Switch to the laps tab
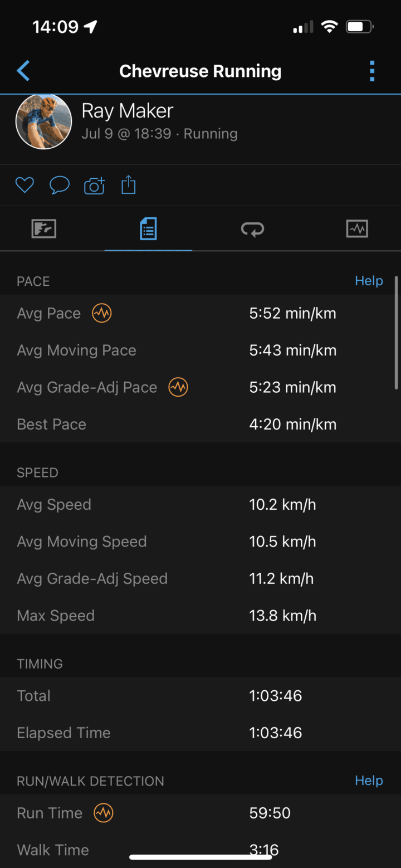401x868 pixels. tap(252, 228)
